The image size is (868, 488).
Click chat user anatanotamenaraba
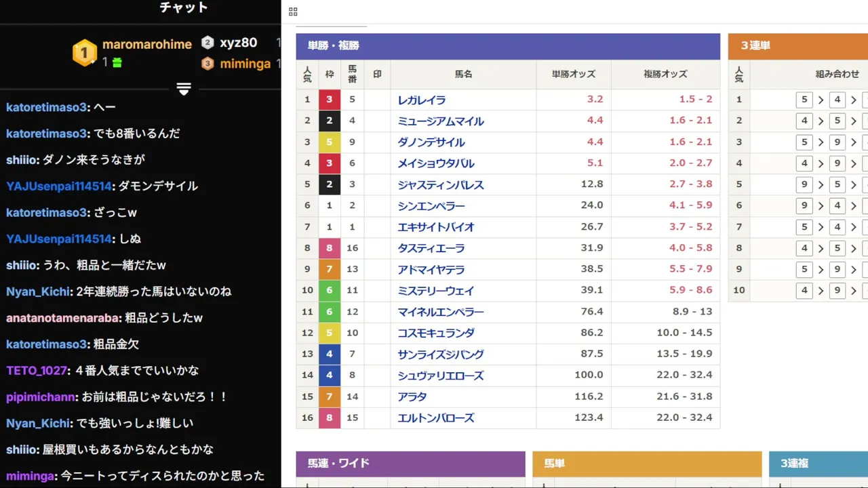[63, 318]
